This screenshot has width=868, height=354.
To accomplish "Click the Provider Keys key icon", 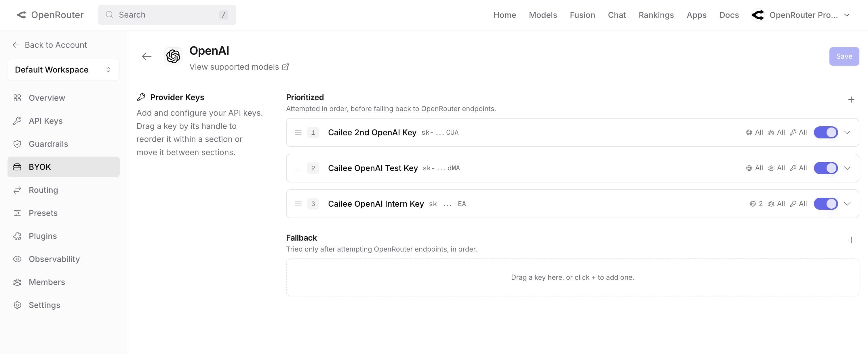I will [x=141, y=97].
